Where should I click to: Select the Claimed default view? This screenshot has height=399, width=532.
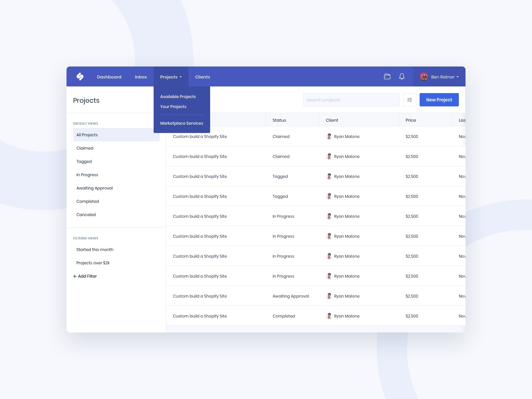[x=85, y=148]
